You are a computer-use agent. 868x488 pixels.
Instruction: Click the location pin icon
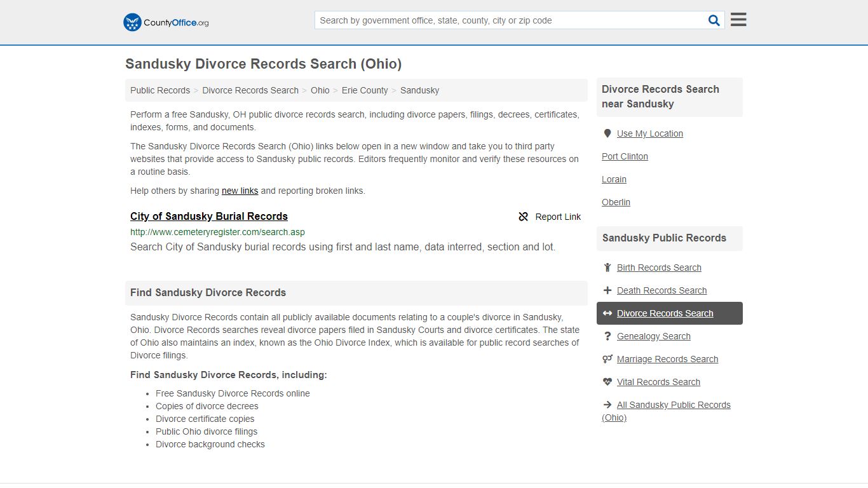click(x=607, y=133)
